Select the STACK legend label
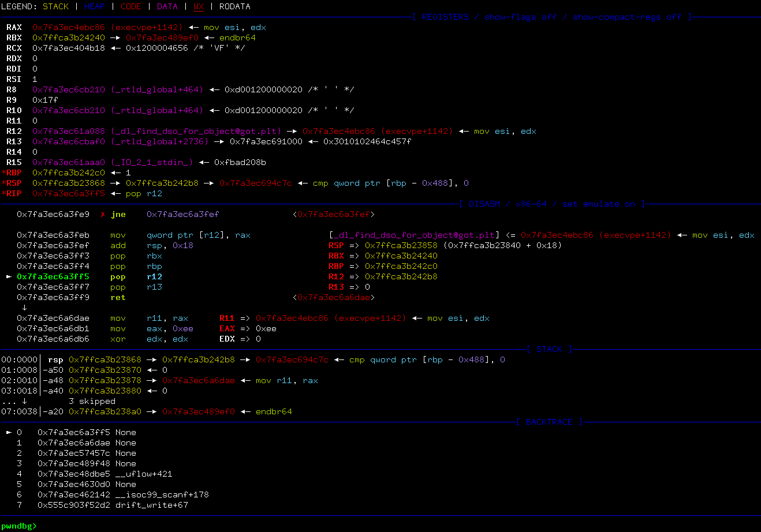761x532 pixels. [55, 6]
